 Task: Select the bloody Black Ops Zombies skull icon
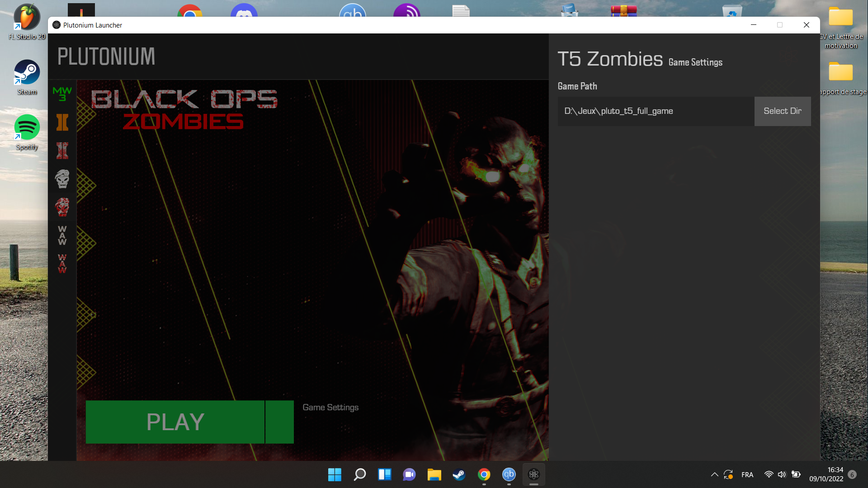pos(62,207)
